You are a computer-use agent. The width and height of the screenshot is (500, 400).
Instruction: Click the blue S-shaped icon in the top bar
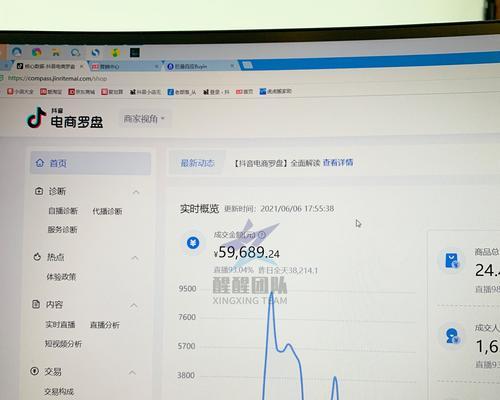coord(96,53)
